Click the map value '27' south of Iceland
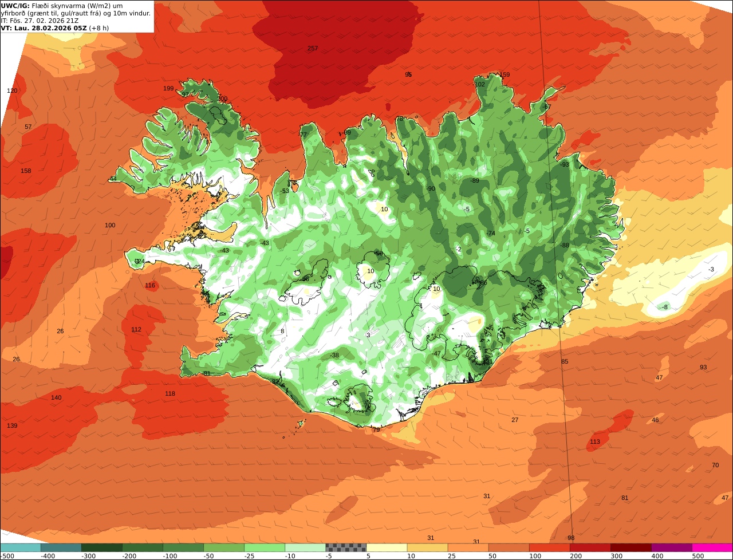 coord(515,420)
